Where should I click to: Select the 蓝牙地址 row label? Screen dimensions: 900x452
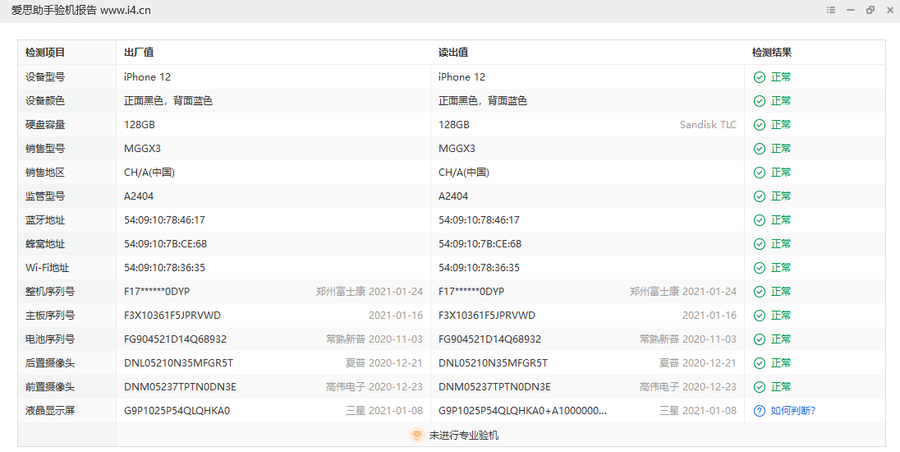[45, 220]
